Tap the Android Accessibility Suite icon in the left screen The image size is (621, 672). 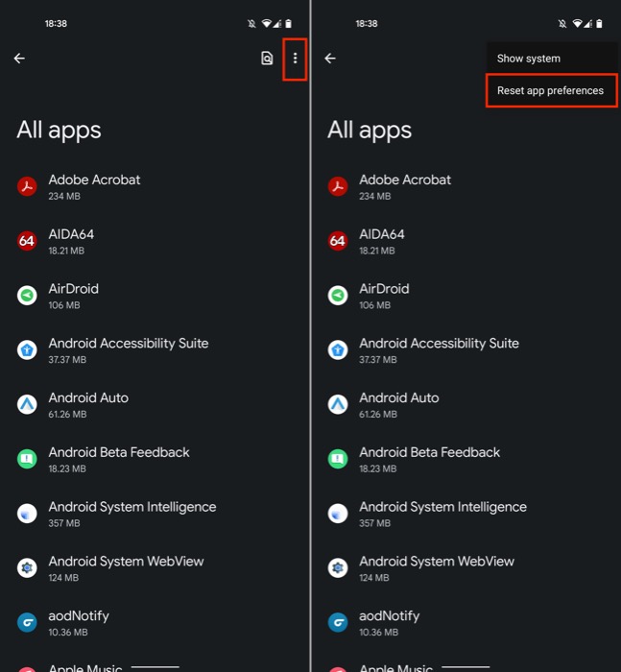pyautogui.click(x=27, y=349)
